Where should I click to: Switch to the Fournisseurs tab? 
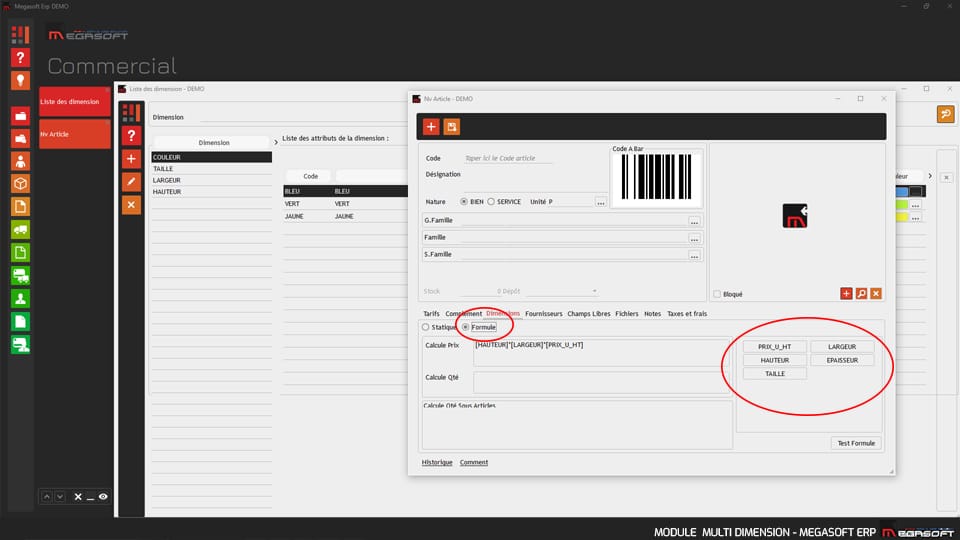[544, 313]
